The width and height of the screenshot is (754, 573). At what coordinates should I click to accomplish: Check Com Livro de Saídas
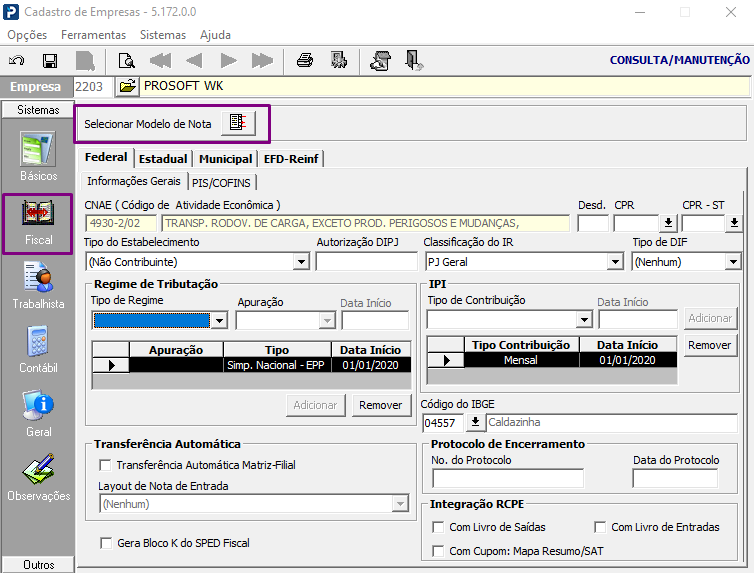click(438, 527)
